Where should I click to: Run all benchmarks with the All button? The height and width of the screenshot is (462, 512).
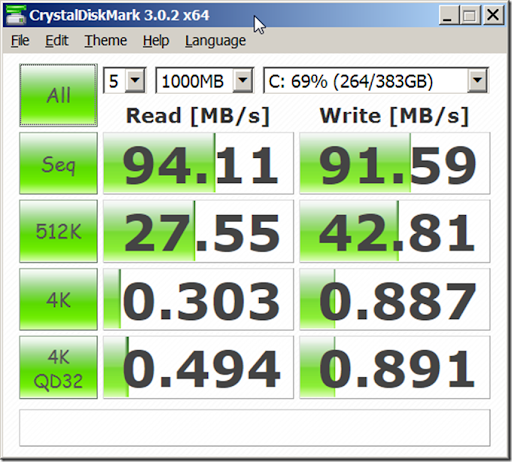coord(58,95)
